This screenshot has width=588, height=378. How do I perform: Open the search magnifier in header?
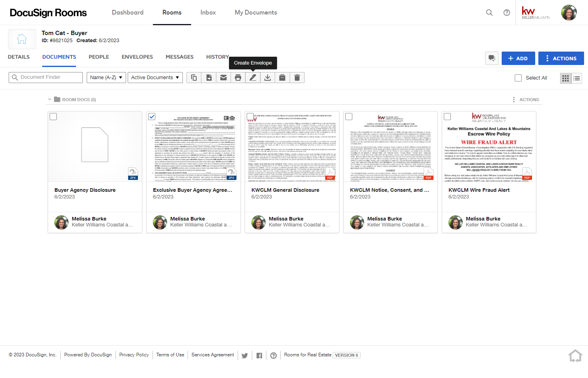click(x=489, y=13)
